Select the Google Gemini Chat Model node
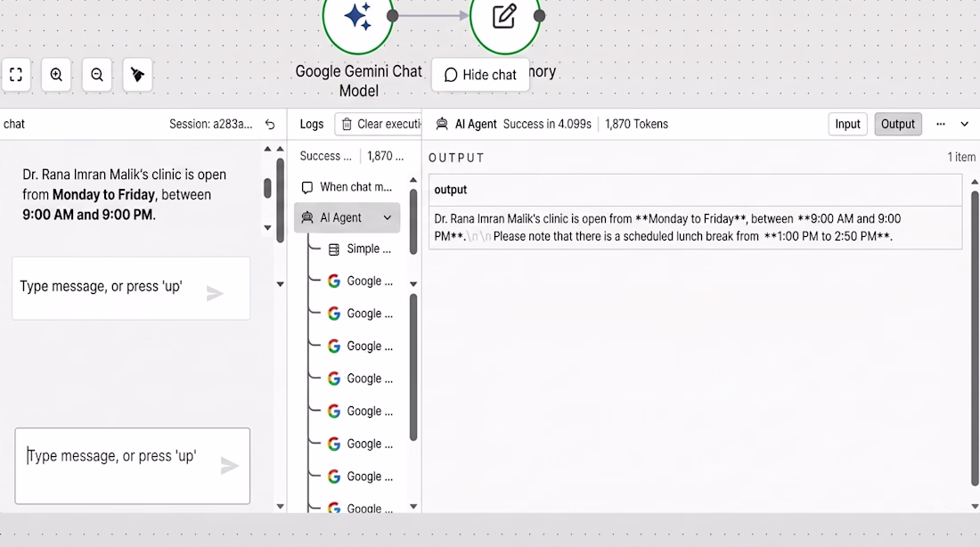 pyautogui.click(x=358, y=19)
